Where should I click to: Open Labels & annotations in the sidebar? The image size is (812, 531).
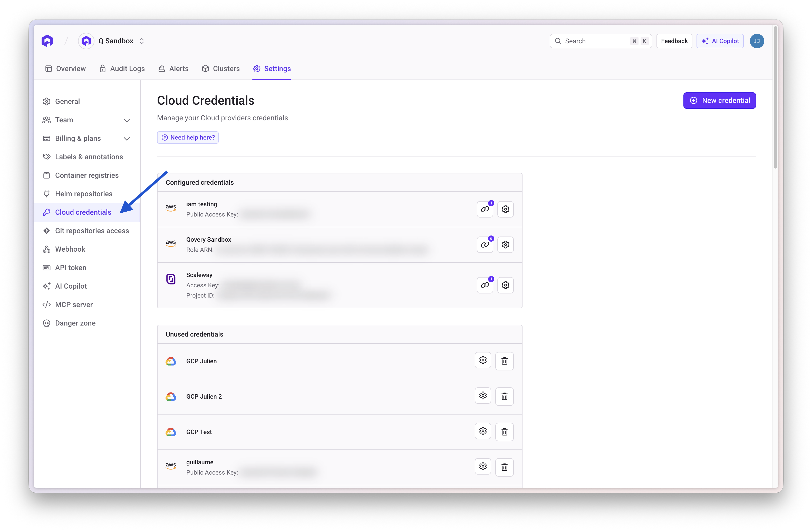click(x=87, y=157)
